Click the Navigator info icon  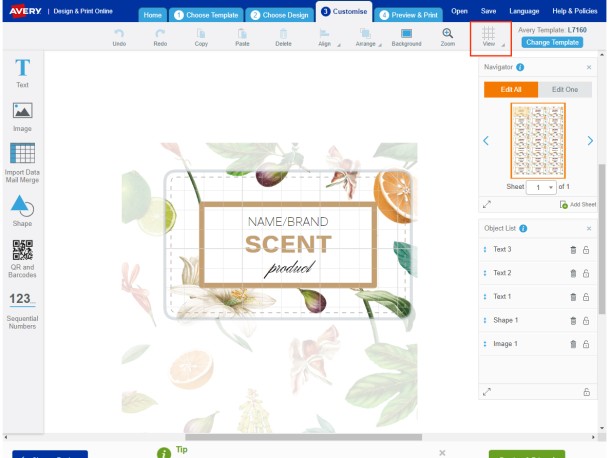coord(520,67)
